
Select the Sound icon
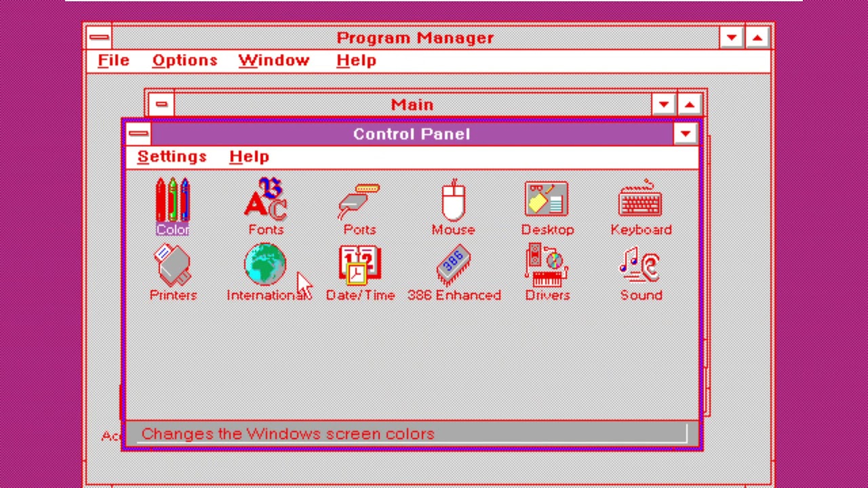pos(641,273)
